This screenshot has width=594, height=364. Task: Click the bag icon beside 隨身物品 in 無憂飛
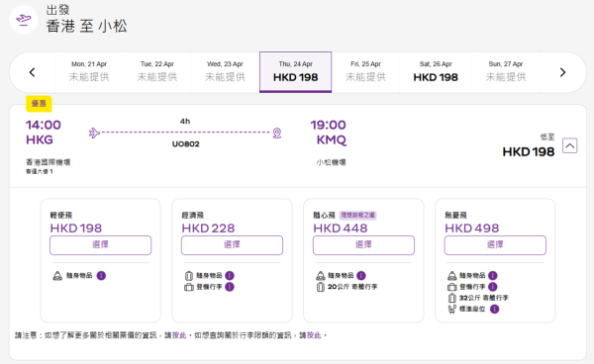452,276
